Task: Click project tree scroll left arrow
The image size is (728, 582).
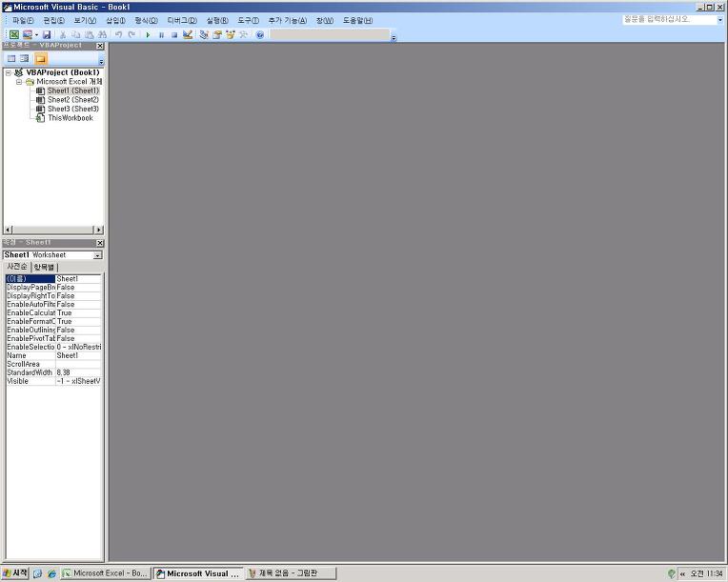Action: click(x=8, y=230)
